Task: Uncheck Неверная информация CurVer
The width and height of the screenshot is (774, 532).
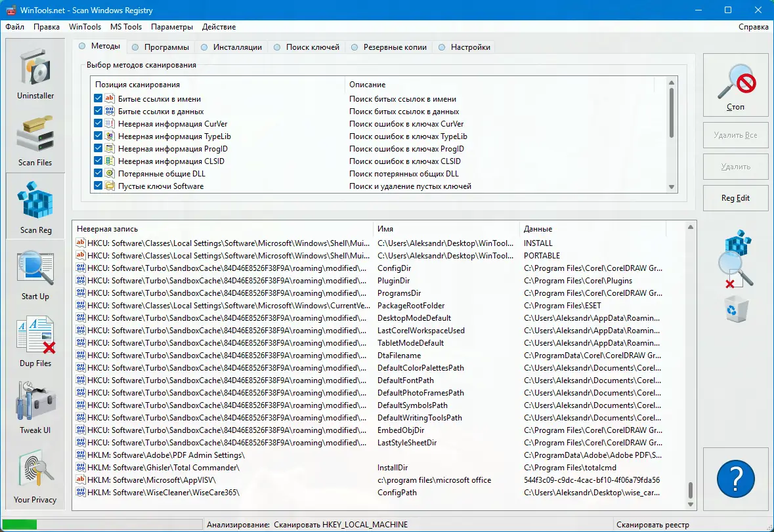Action: pos(98,123)
